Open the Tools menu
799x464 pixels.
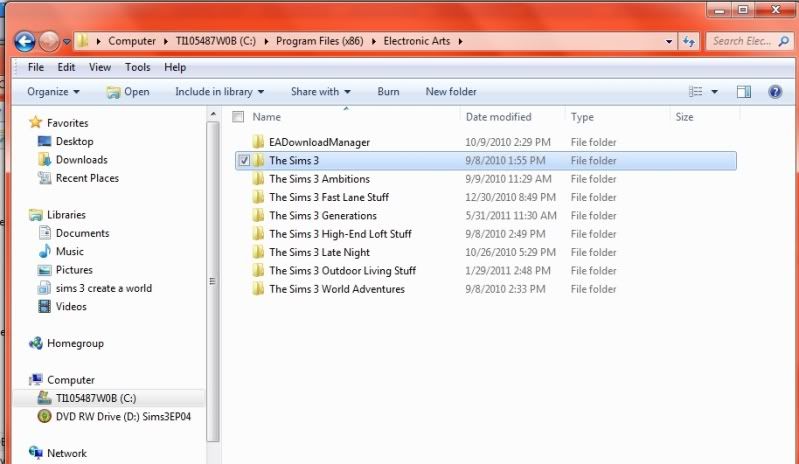138,67
